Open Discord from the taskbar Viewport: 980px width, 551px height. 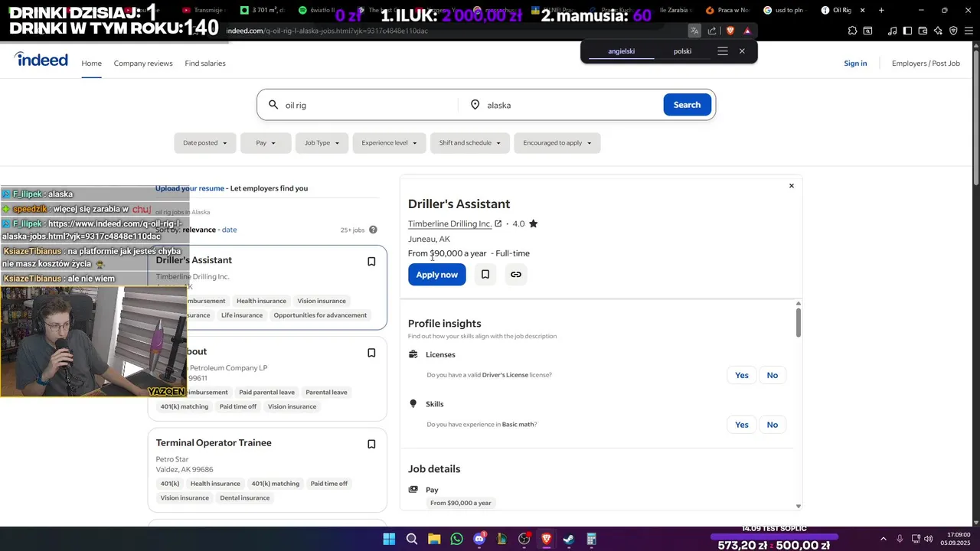tap(479, 539)
